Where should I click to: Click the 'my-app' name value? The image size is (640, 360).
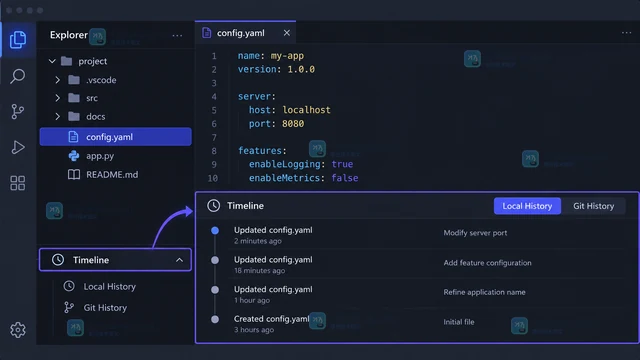[x=287, y=56]
